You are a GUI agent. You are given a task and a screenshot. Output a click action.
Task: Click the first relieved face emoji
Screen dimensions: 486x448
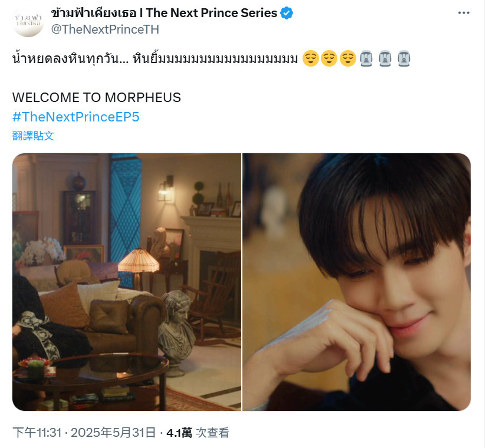310,58
